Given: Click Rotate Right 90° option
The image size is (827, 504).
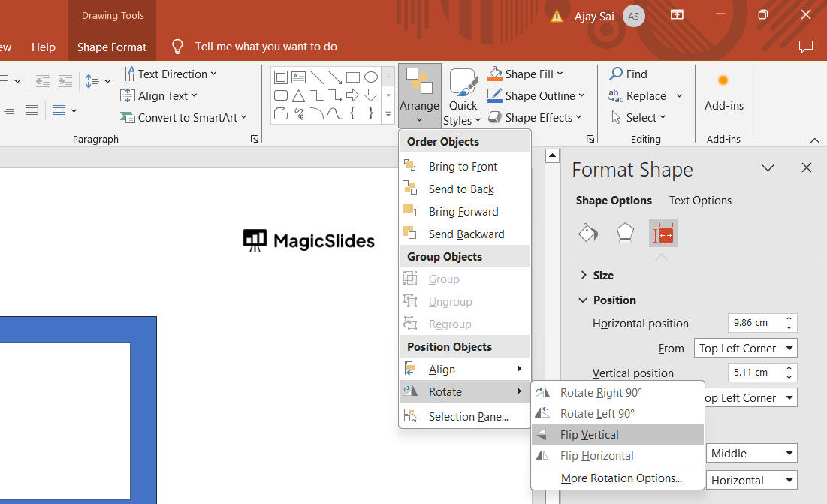Looking at the screenshot, I should click(x=600, y=393).
